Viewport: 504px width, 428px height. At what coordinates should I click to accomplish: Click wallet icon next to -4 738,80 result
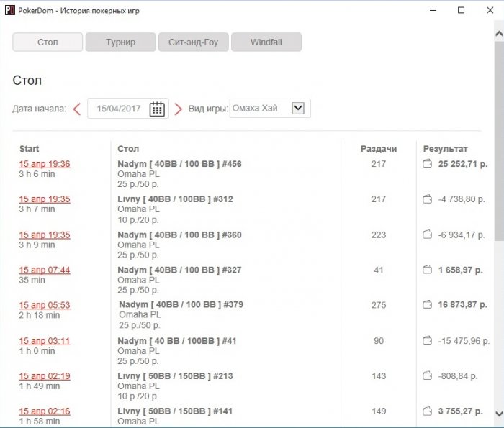pyautogui.click(x=428, y=199)
